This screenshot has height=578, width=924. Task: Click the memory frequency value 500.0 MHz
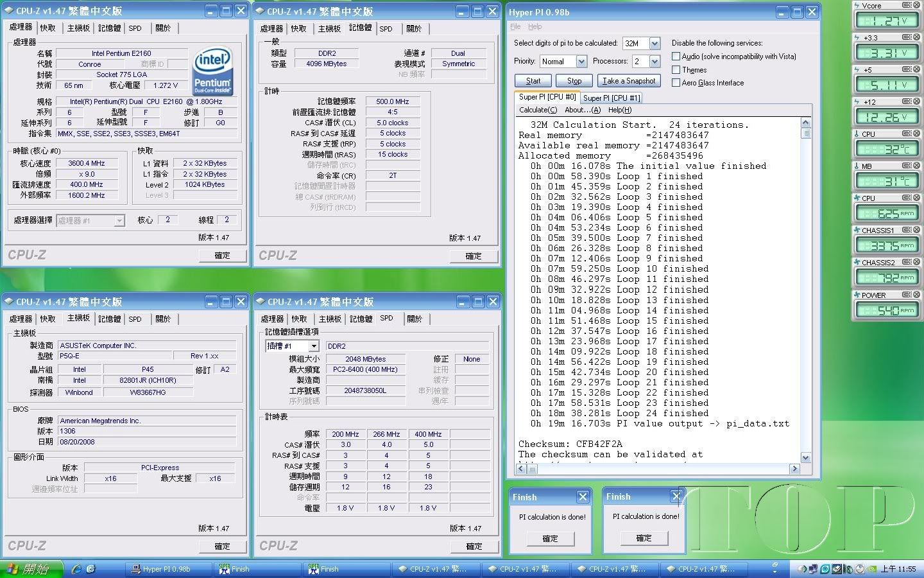[393, 101]
